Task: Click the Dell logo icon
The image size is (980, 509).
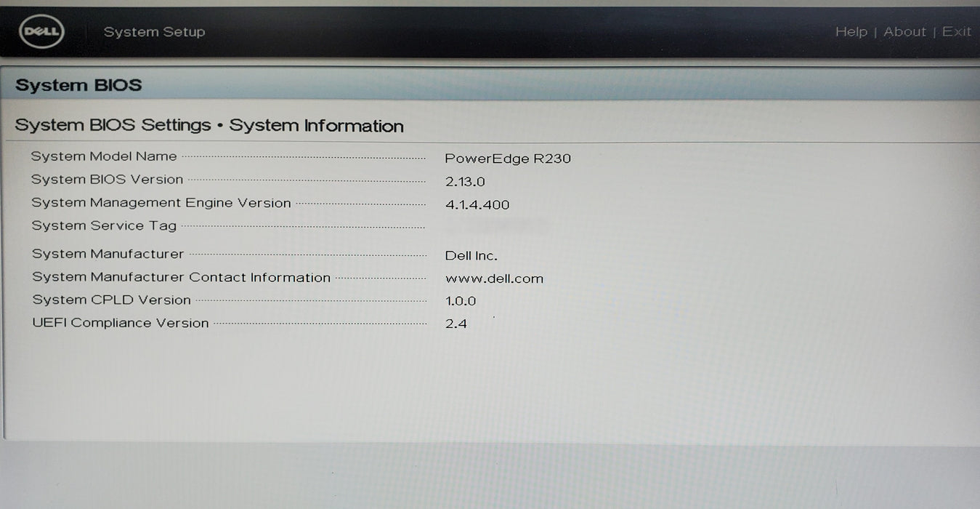Action: click(x=42, y=32)
